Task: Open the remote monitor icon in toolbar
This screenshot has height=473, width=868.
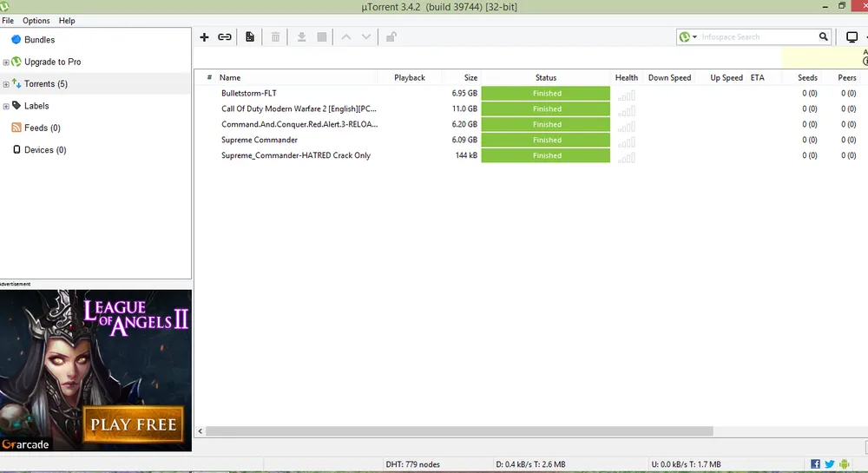Action: coord(852,37)
